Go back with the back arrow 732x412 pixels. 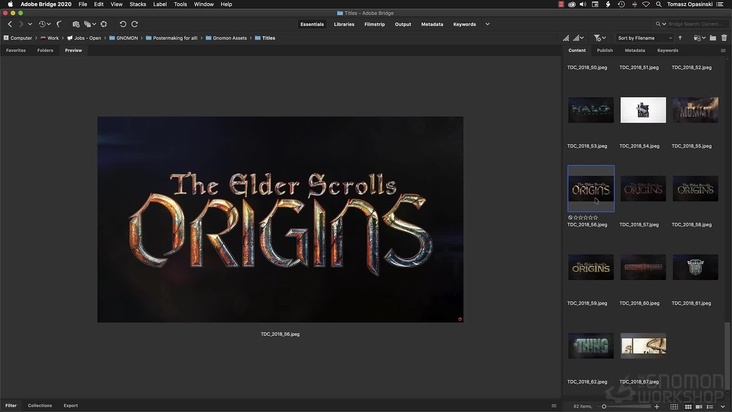click(10, 24)
